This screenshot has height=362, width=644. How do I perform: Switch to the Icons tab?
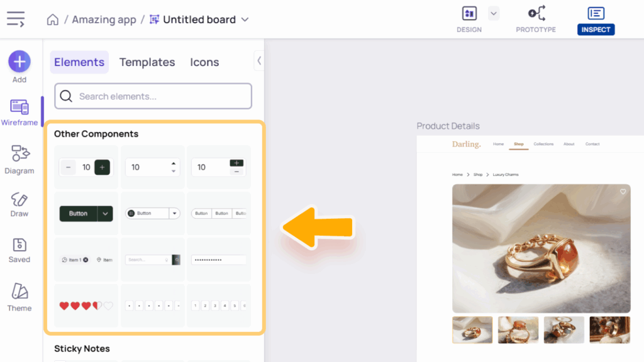pyautogui.click(x=204, y=62)
